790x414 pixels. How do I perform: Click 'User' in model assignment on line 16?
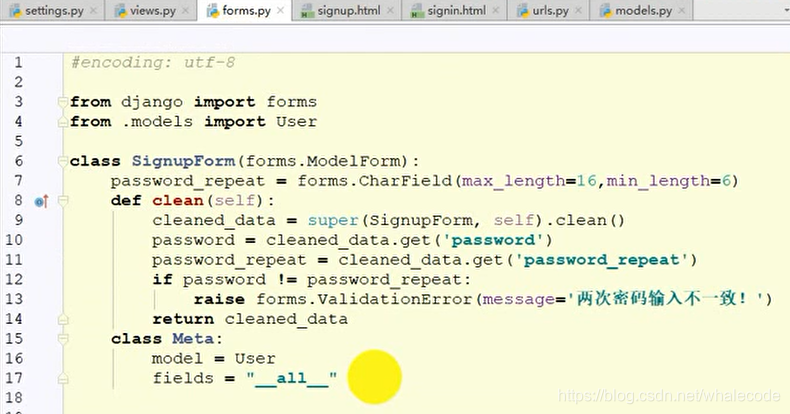pyautogui.click(x=255, y=359)
